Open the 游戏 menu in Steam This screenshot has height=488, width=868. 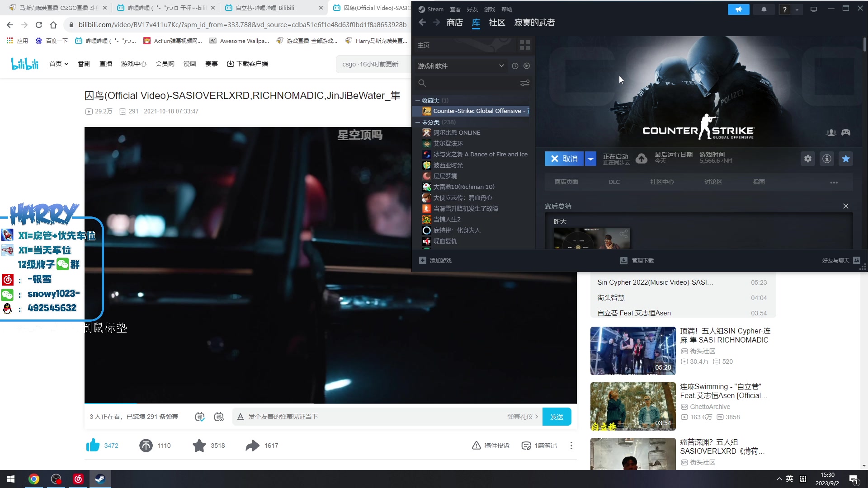click(x=490, y=9)
